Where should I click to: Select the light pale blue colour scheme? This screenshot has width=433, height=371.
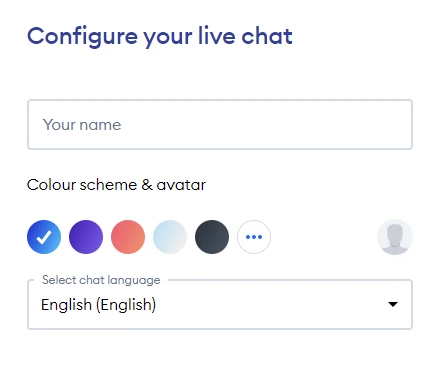click(170, 237)
